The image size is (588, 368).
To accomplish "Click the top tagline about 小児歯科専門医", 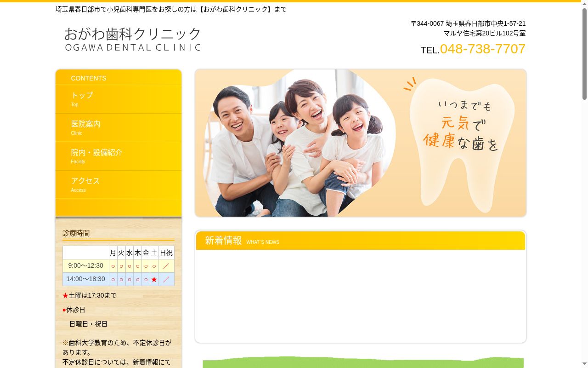I will [x=171, y=9].
